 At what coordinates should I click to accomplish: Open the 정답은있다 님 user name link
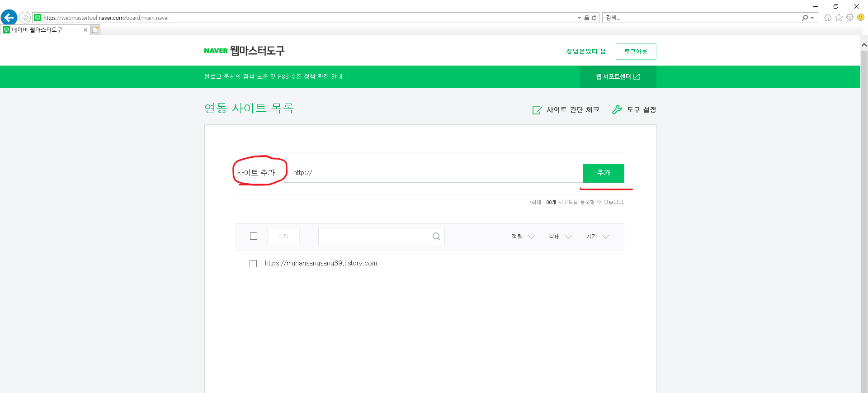pyautogui.click(x=586, y=52)
